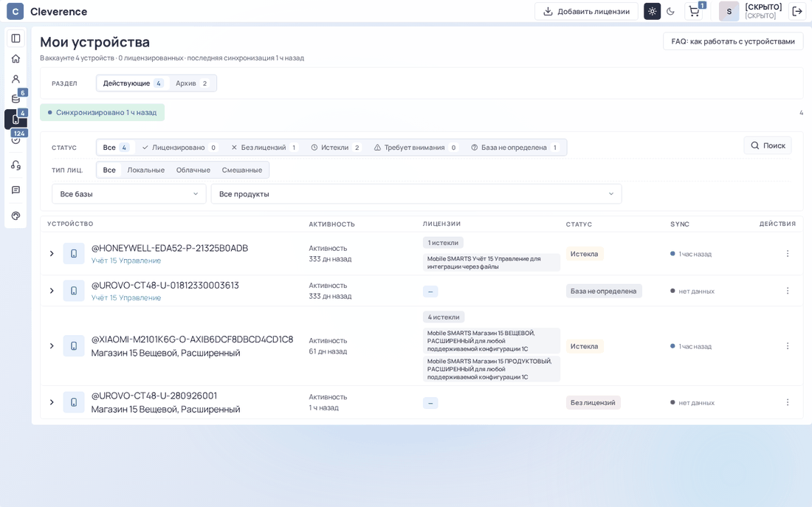
Task: Filter status by Все
Action: (x=115, y=148)
